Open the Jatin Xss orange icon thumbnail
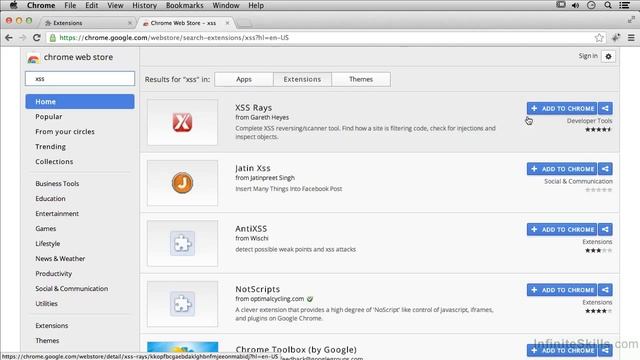Screen dimensions: 640x360 pyautogui.click(x=182, y=182)
